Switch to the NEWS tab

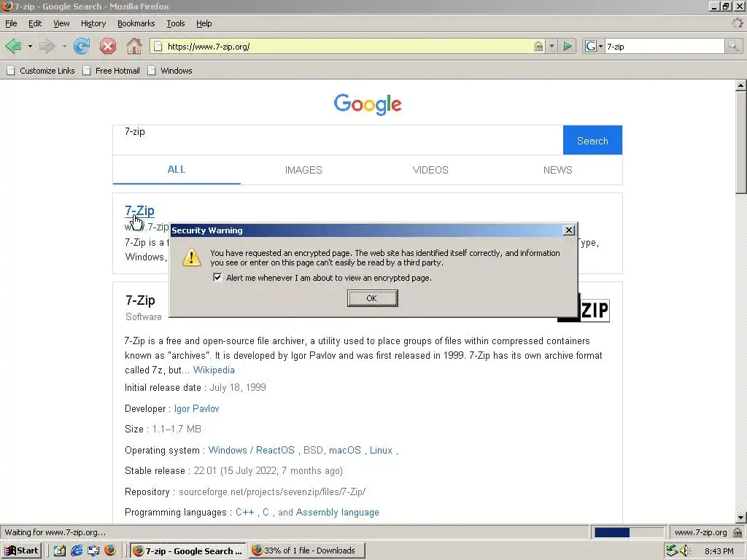pyautogui.click(x=558, y=170)
